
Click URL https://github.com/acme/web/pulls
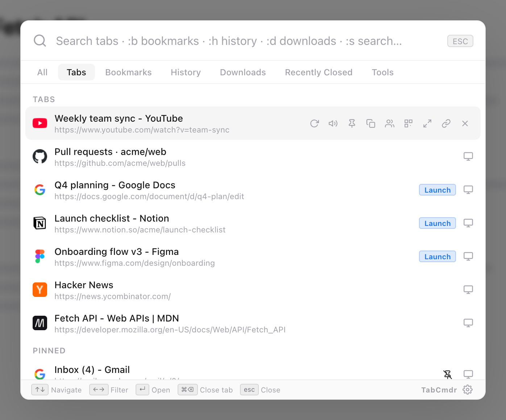tap(120, 163)
